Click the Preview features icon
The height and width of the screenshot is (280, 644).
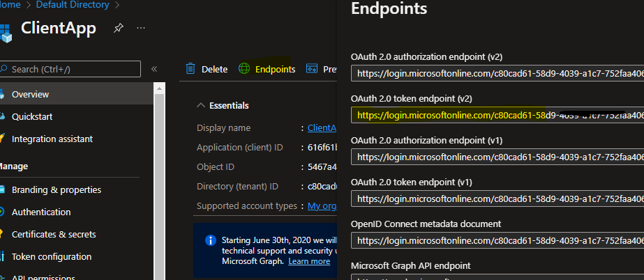coord(312,69)
